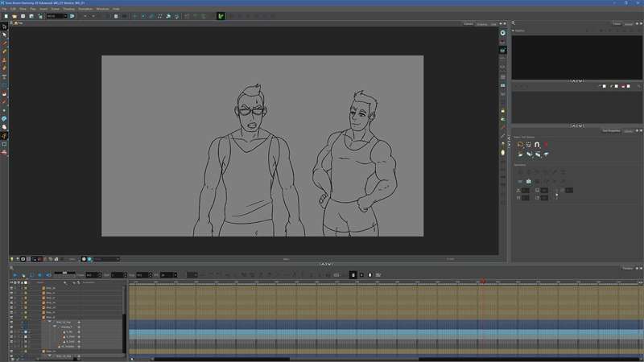This screenshot has height=362, width=644.
Task: Click the red playhead marker in Timeline ruler
Action: [483, 282]
